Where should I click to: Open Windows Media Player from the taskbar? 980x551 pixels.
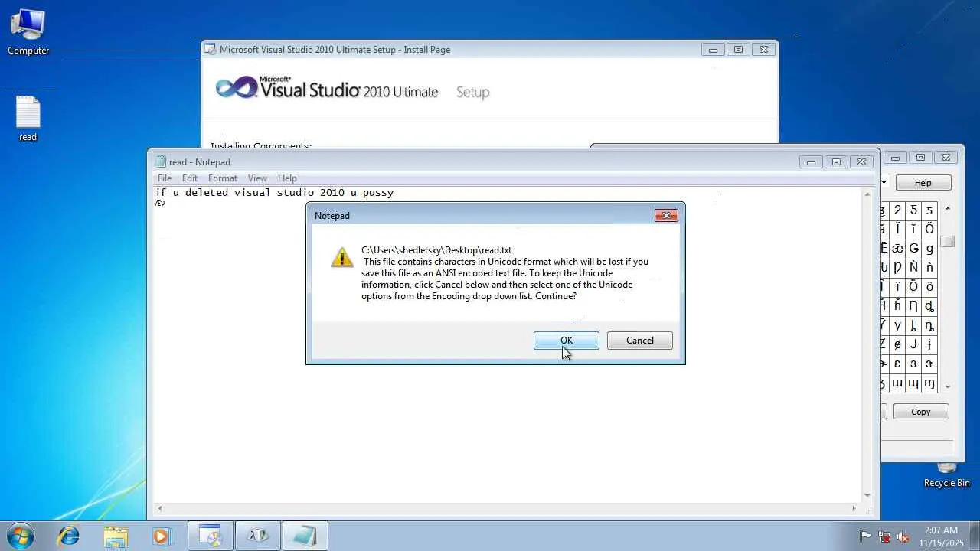(x=161, y=536)
